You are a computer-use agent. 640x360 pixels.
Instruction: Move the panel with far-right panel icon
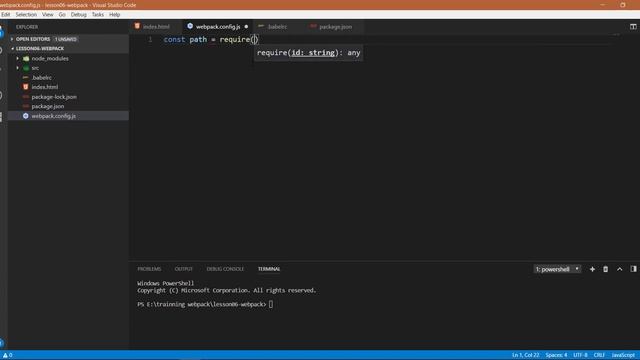[633, 269]
